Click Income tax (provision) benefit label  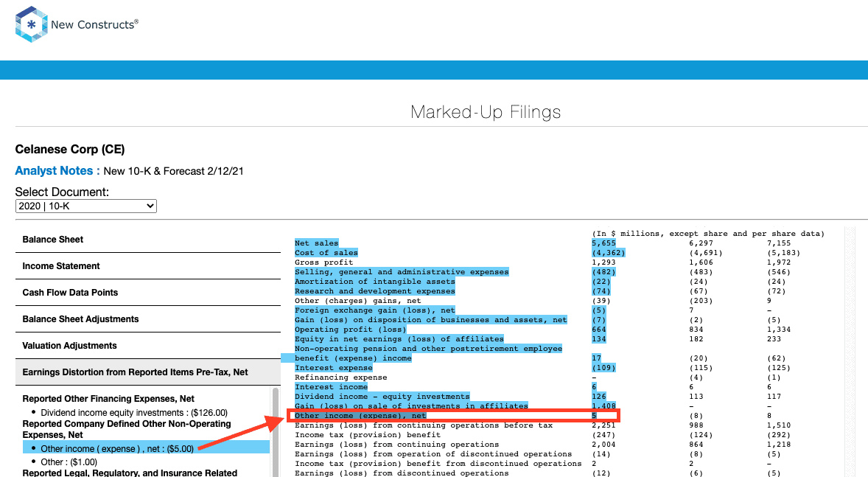[368, 436]
